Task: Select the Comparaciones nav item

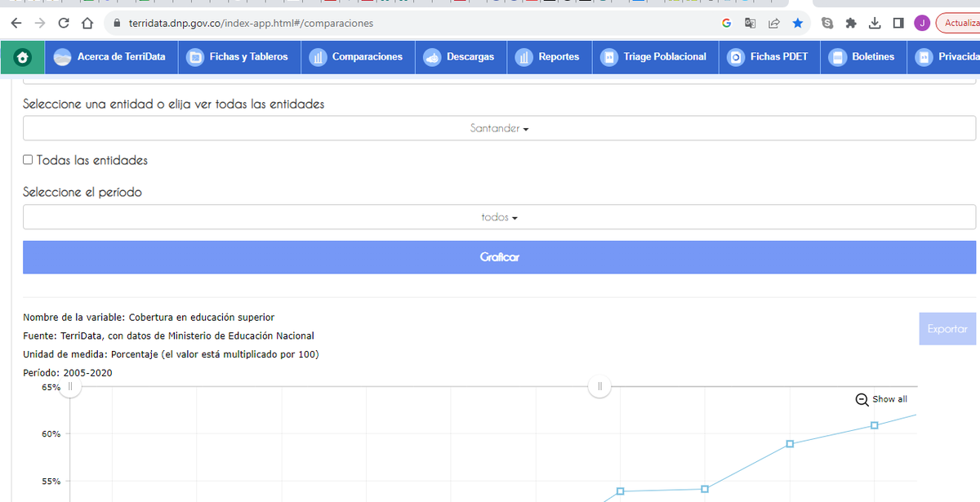Action: [358, 57]
